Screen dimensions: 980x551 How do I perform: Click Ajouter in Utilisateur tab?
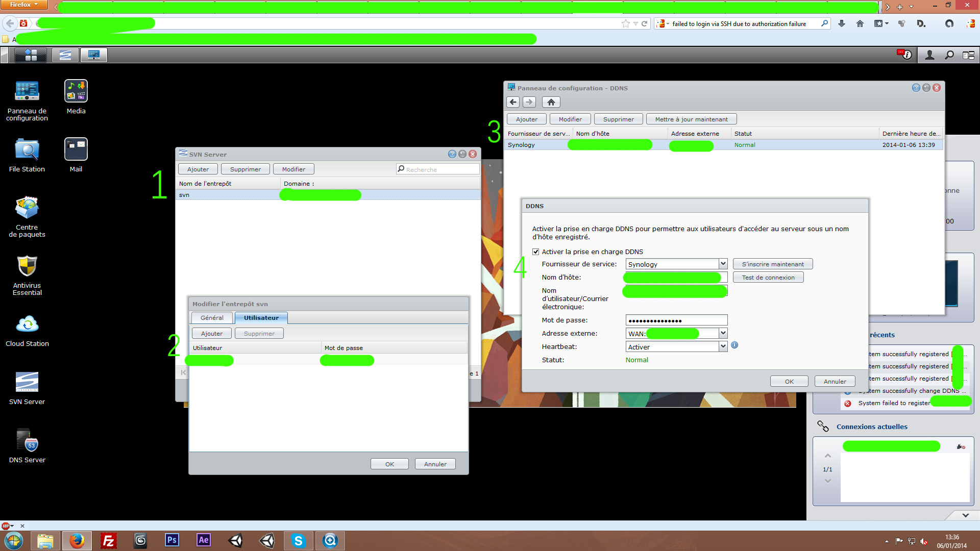[212, 334]
